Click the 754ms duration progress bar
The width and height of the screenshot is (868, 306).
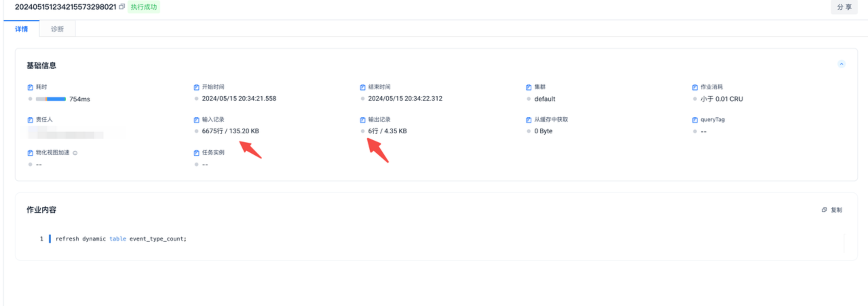click(51, 99)
